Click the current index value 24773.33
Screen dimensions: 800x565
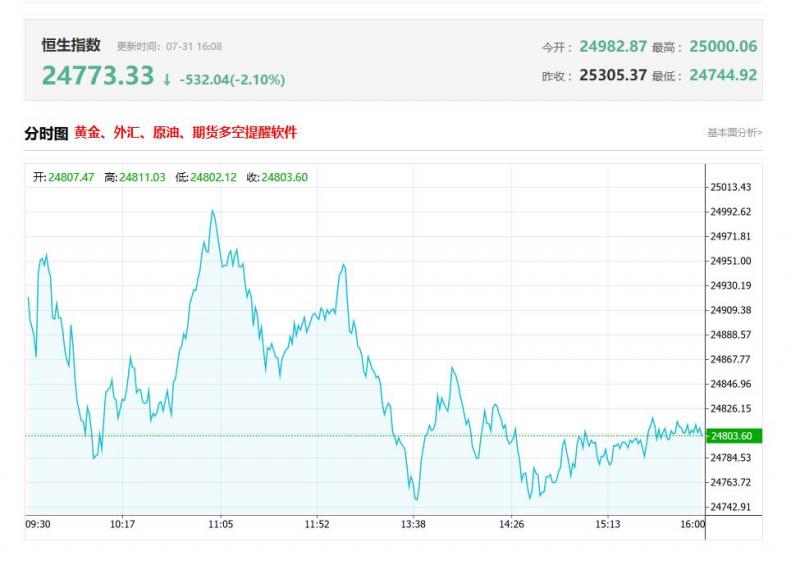point(97,76)
